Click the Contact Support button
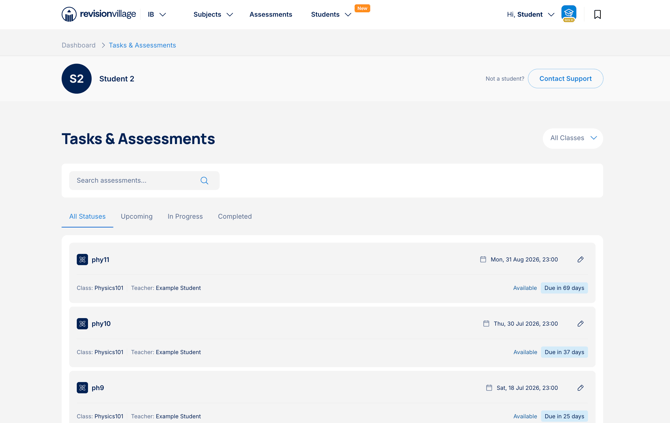 (x=565, y=79)
